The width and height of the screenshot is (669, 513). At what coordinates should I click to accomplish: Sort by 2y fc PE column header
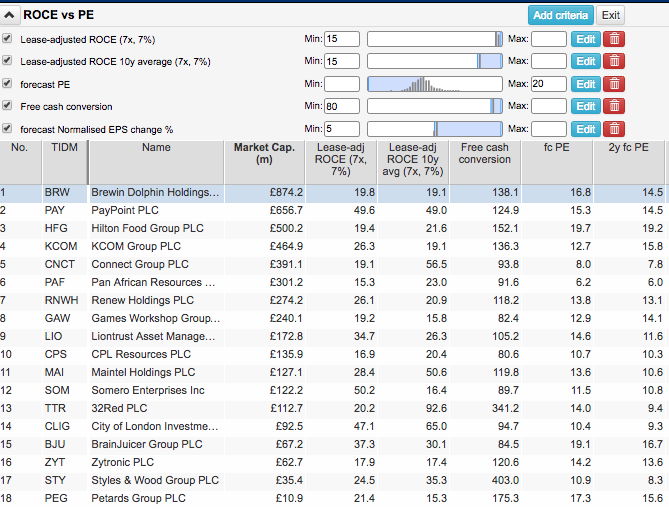pos(629,162)
